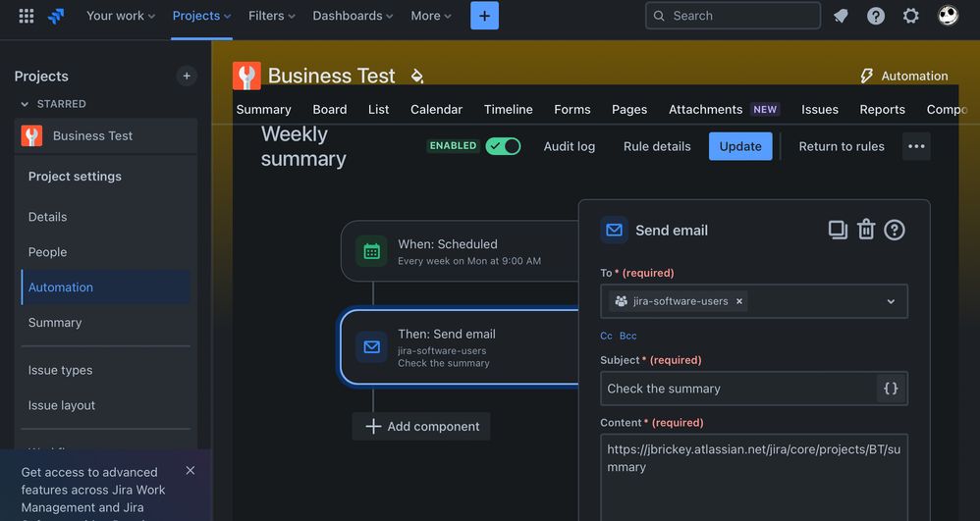This screenshot has width=980, height=521.
Task: Delete the Send email component trash icon
Action: tap(866, 230)
